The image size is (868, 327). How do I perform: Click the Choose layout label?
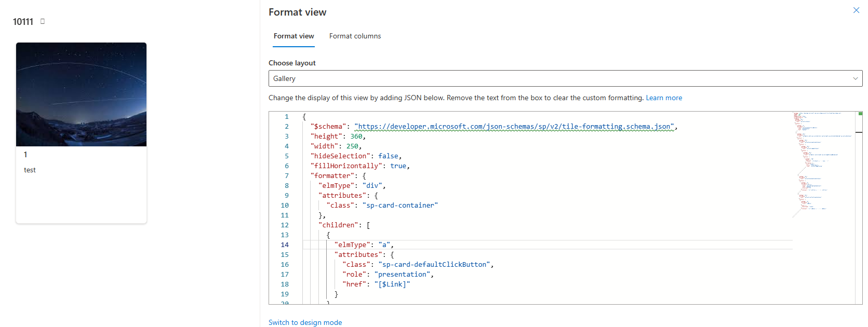coord(292,63)
